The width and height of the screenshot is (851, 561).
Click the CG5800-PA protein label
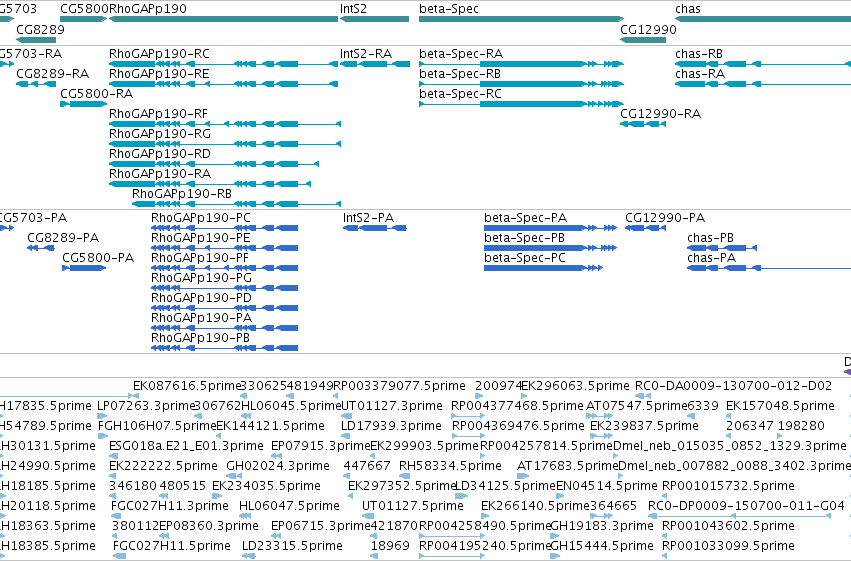pos(98,258)
